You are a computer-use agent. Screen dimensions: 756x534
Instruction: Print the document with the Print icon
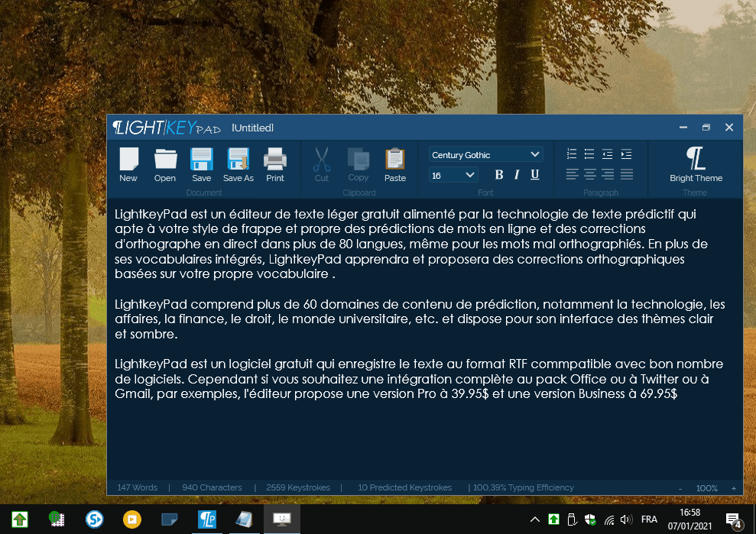[275, 164]
